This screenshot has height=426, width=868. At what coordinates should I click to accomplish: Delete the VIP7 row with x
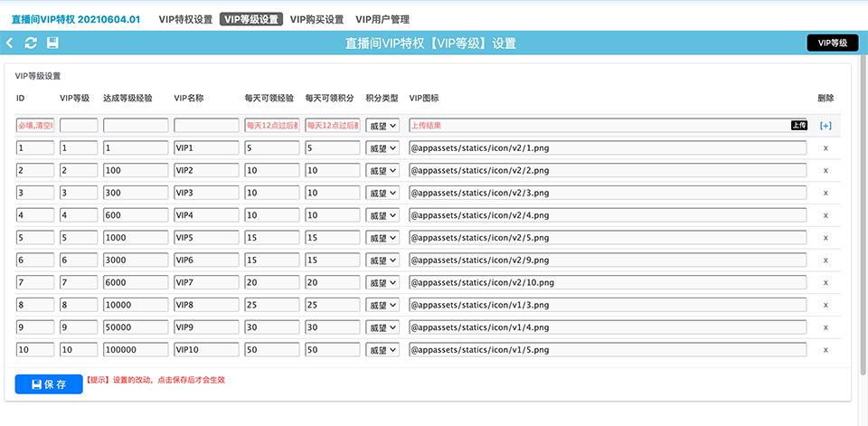point(825,282)
